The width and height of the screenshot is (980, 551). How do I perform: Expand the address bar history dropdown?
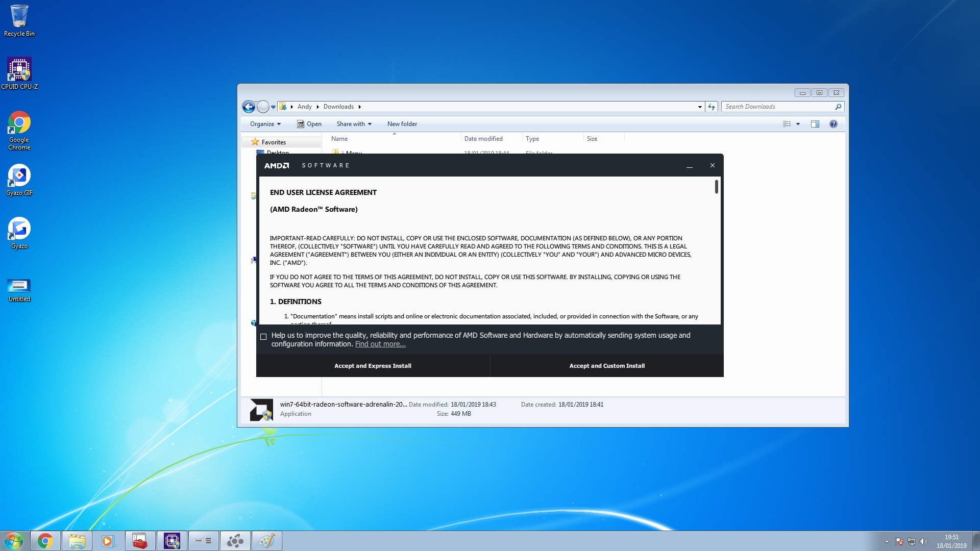tap(699, 107)
